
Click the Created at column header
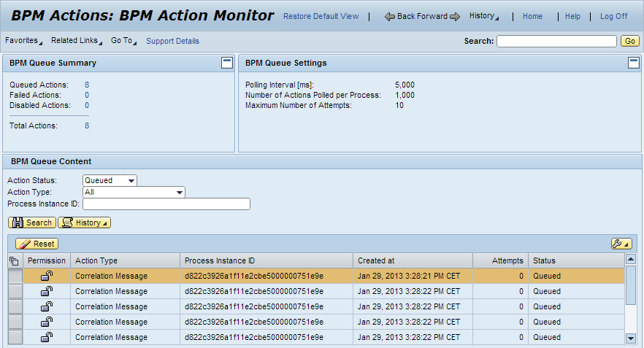[413, 260]
